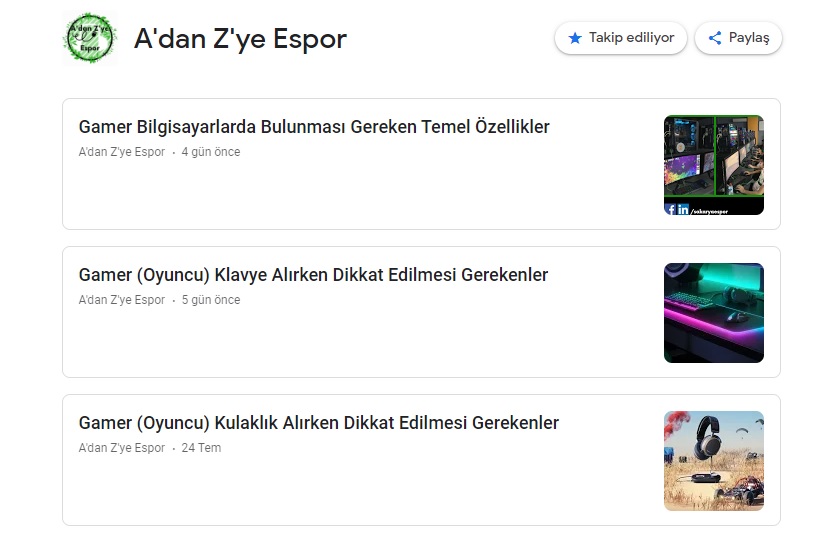Screen dimensions: 839x542
Task: Click the 4 gün önce timestamp
Action: pyautogui.click(x=211, y=152)
